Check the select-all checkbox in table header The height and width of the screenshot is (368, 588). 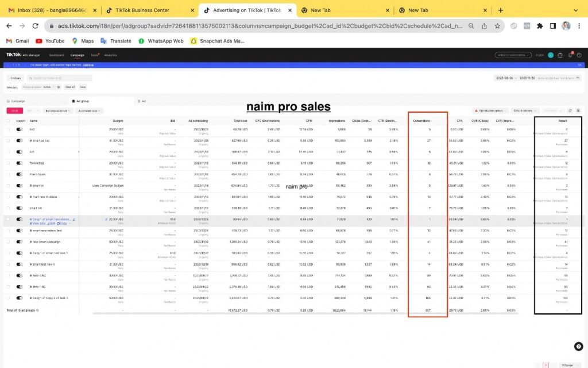tap(8, 121)
